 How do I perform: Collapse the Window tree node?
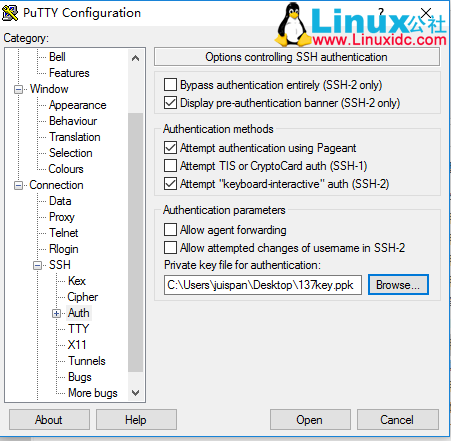(x=18, y=89)
